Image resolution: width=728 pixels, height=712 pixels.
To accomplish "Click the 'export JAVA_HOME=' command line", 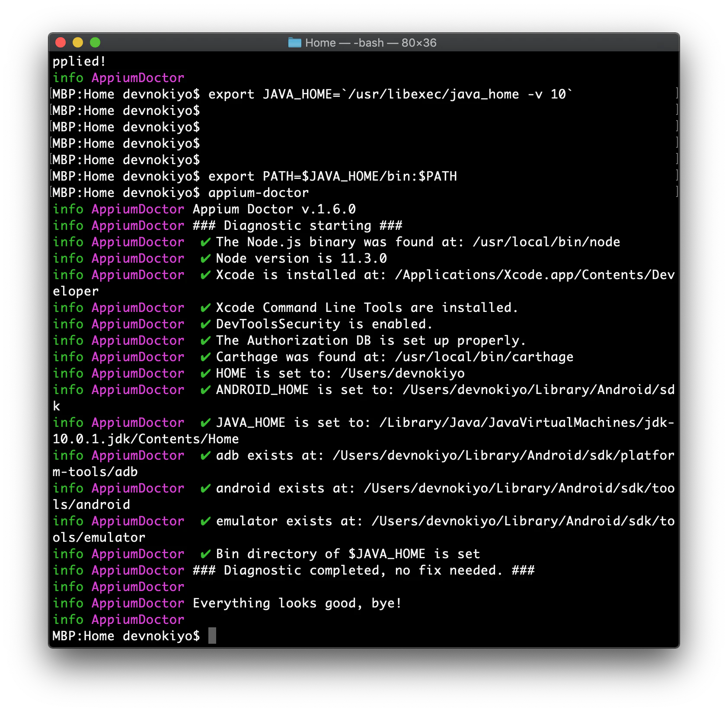I will [x=390, y=94].
